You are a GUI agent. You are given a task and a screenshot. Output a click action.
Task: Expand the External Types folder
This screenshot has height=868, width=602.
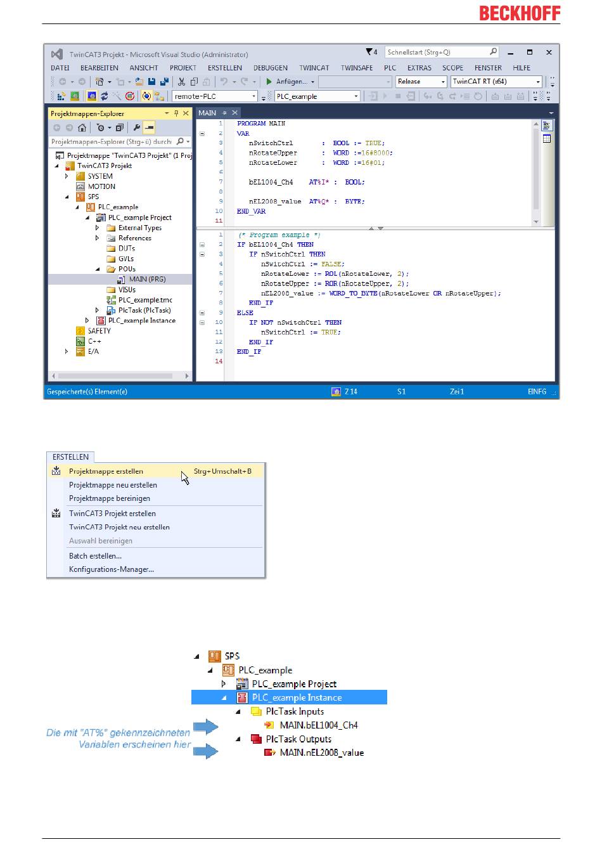[x=97, y=228]
